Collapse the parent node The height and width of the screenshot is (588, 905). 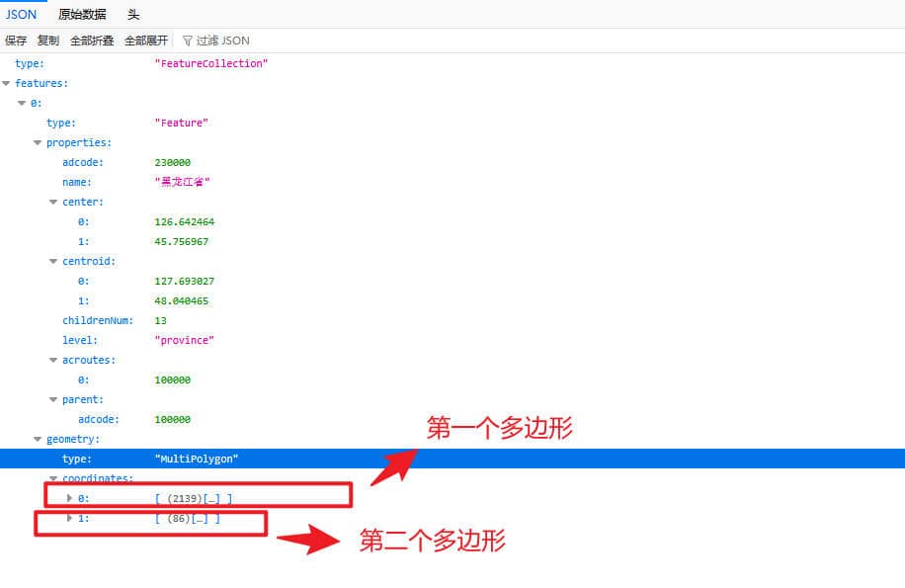pos(53,400)
